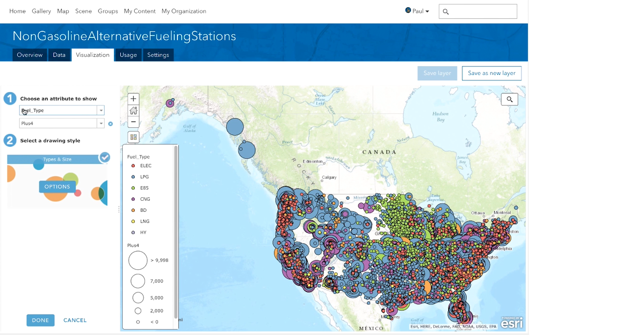644x335 pixels.
Task: Open the drawing style OPTIONS button
Action: pos(57,187)
